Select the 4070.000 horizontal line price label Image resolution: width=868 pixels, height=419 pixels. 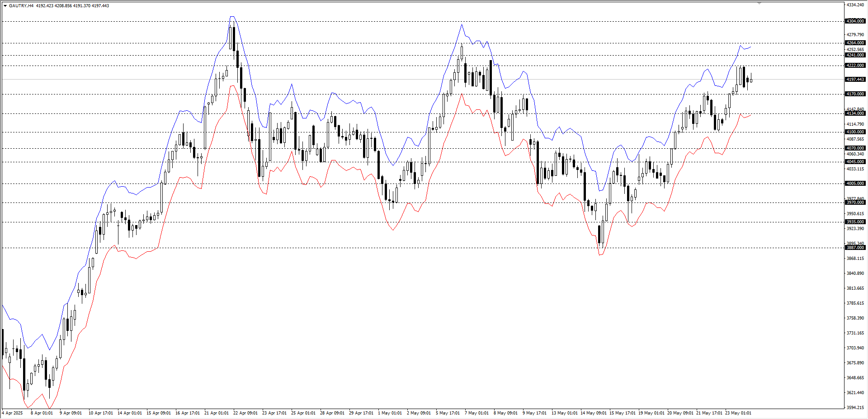click(855, 148)
